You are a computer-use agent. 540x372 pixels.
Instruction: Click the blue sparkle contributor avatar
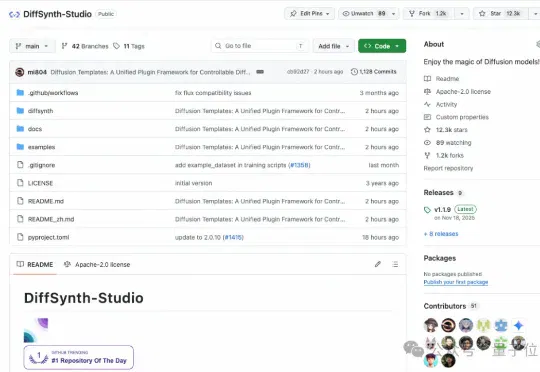click(518, 325)
